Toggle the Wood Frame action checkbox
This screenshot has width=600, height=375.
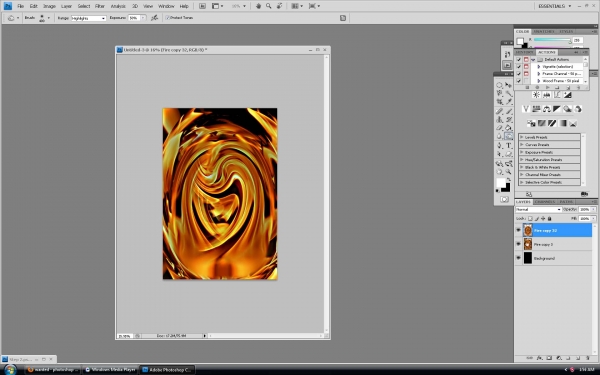(x=518, y=81)
